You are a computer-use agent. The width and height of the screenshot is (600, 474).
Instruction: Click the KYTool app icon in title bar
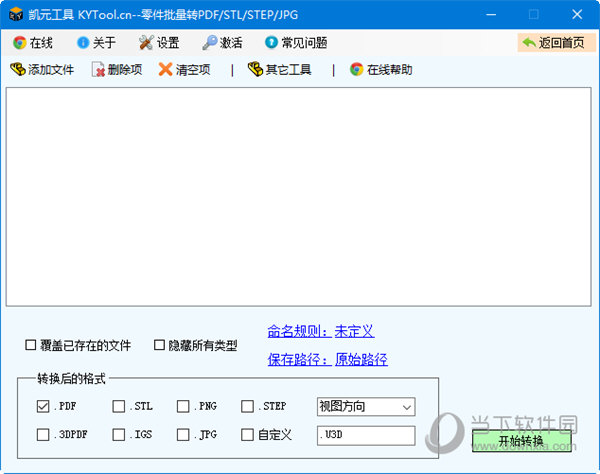tap(16, 15)
